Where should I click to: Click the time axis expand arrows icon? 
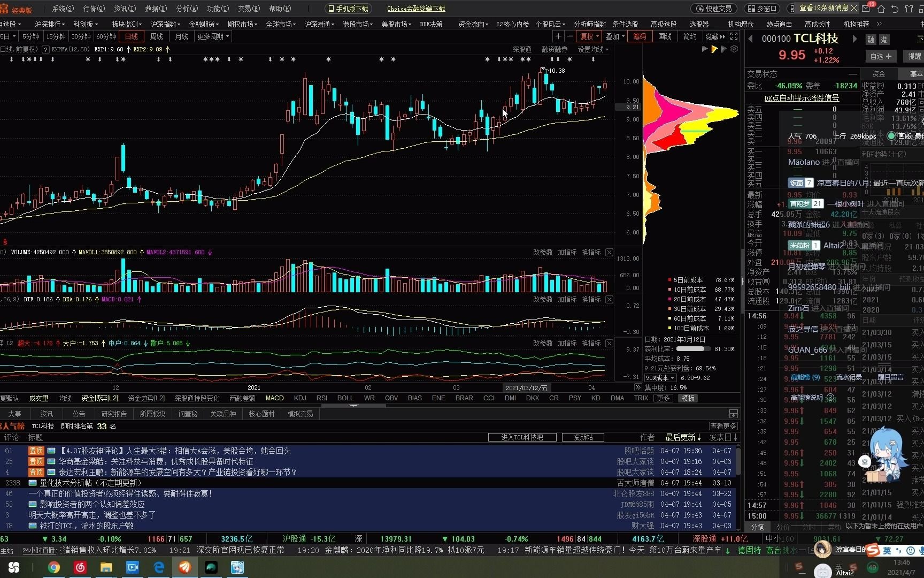pyautogui.click(x=637, y=387)
